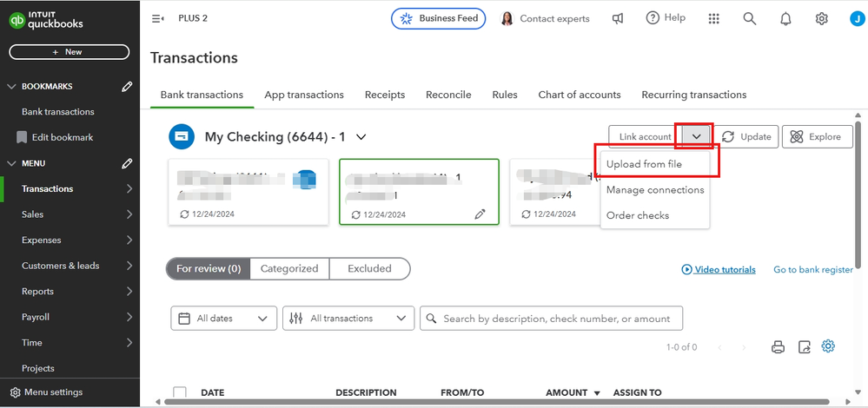Collapse the MENU section
The width and height of the screenshot is (868, 408).
pyautogui.click(x=11, y=163)
